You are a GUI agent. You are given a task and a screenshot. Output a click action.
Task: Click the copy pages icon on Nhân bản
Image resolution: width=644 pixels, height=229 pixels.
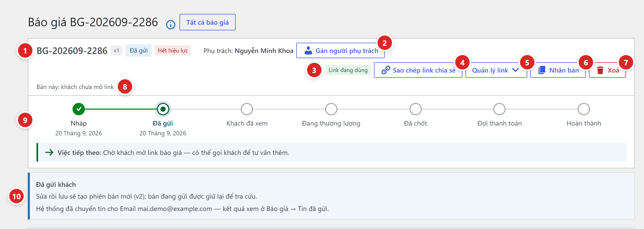pos(542,70)
